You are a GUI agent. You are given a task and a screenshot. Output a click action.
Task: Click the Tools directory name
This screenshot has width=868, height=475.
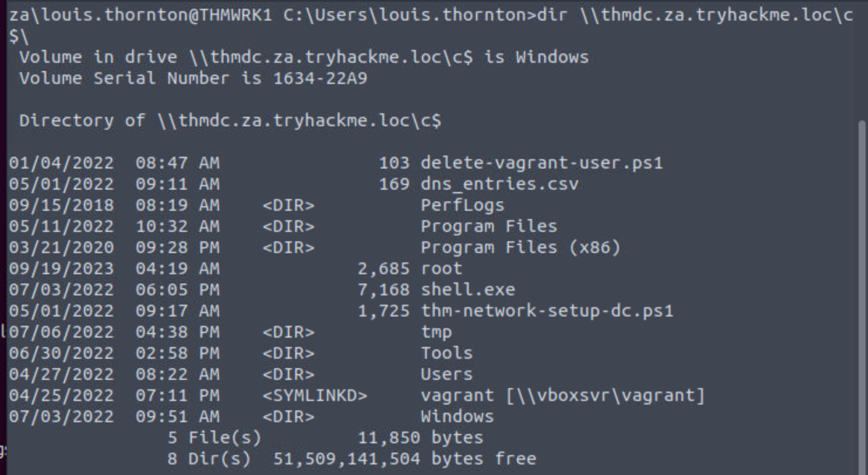tap(446, 353)
